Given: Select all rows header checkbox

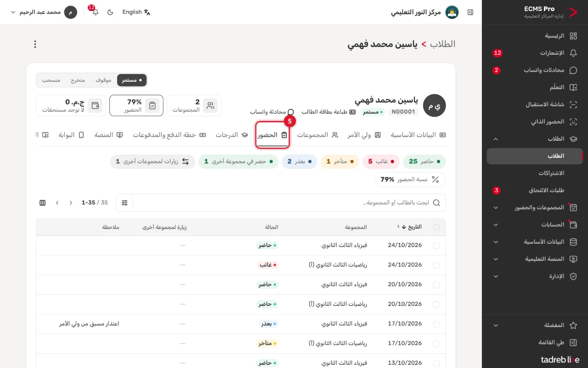Looking at the screenshot, I should pyautogui.click(x=436, y=227).
